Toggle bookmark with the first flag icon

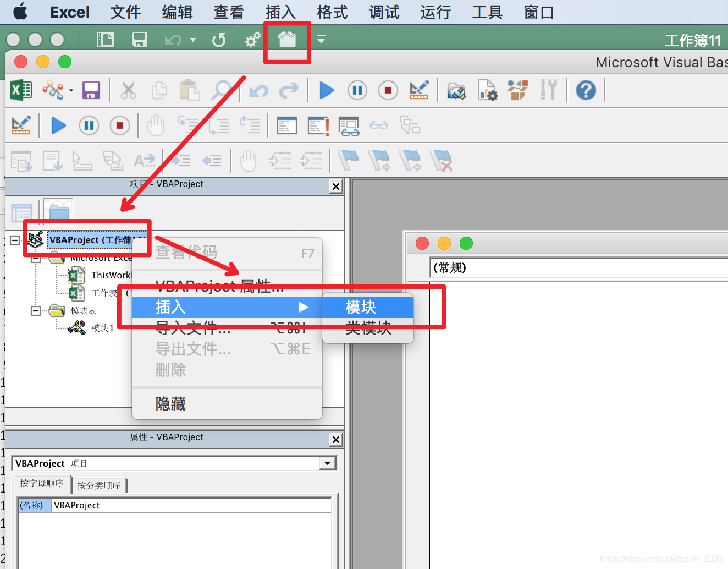click(x=349, y=160)
